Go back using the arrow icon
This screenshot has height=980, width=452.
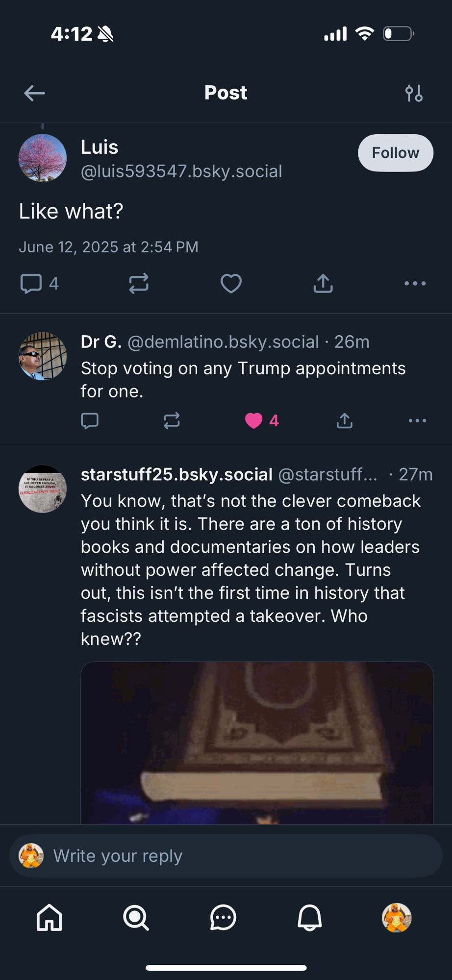[x=34, y=93]
